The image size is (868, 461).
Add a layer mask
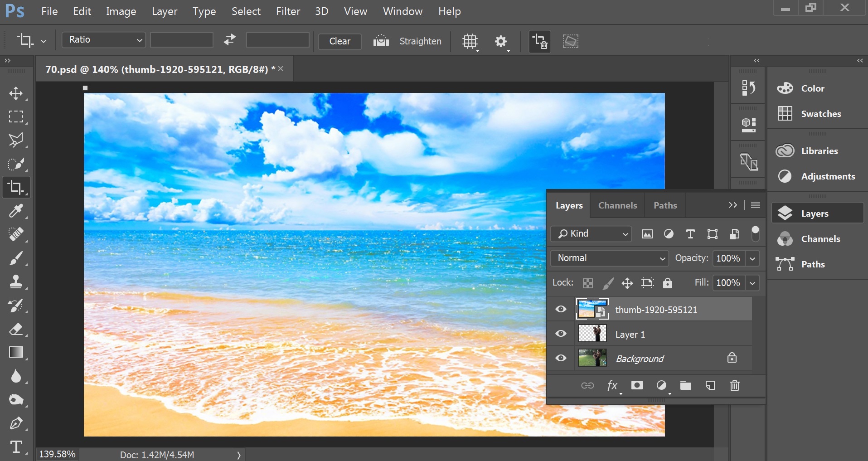(x=637, y=385)
